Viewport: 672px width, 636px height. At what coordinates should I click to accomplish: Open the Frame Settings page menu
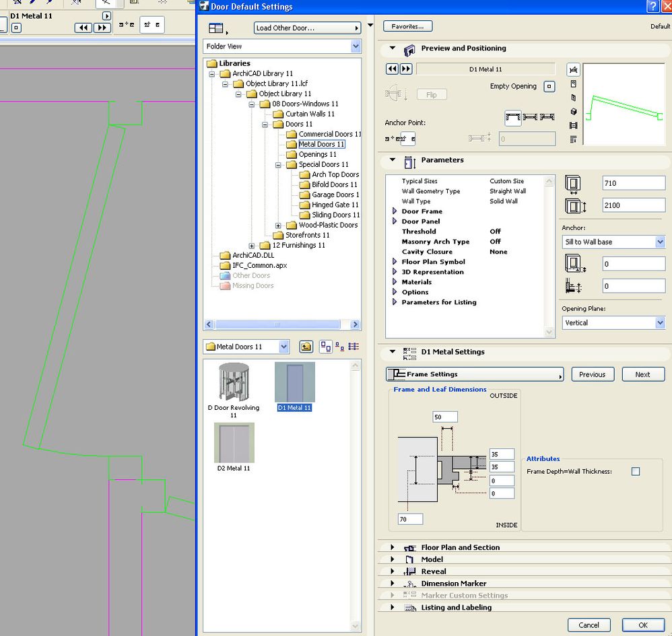[x=475, y=374]
